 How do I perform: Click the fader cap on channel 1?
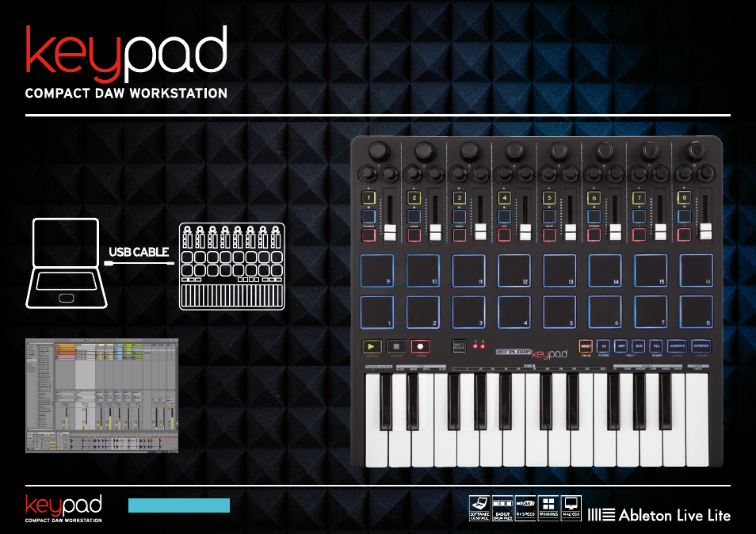(390, 232)
